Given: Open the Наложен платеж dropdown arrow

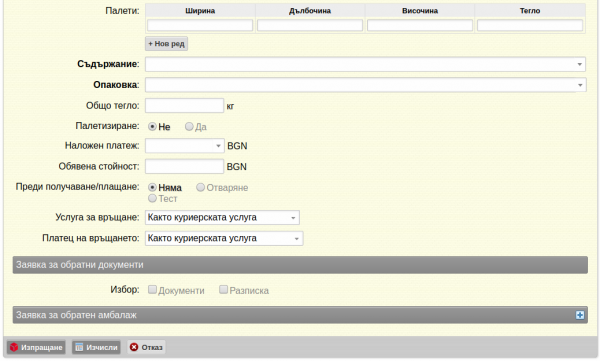Looking at the screenshot, I should [218, 146].
